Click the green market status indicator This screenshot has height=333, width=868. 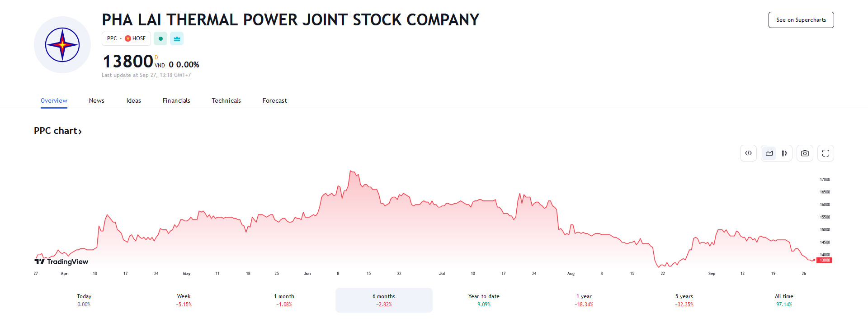[x=160, y=38]
